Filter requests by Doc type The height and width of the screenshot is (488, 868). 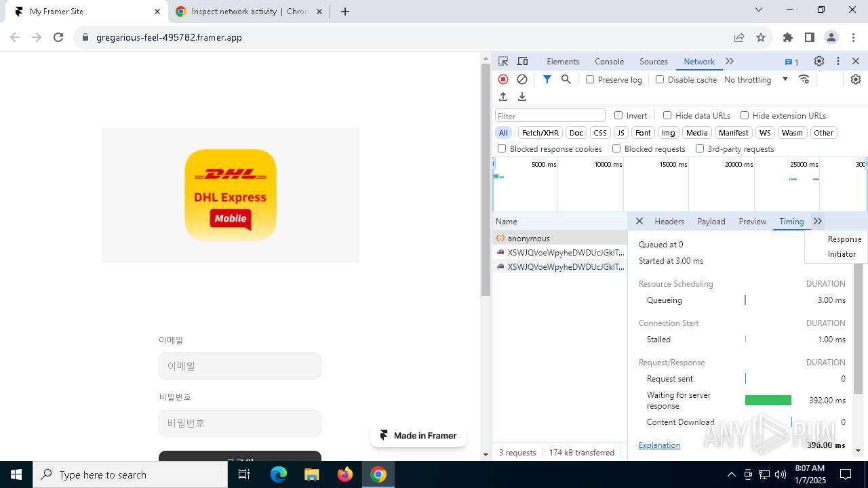pos(576,133)
